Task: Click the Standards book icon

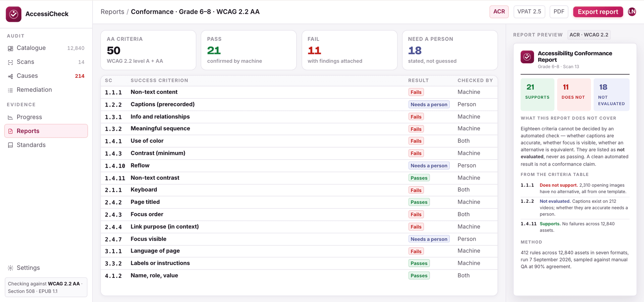Action: (10, 145)
